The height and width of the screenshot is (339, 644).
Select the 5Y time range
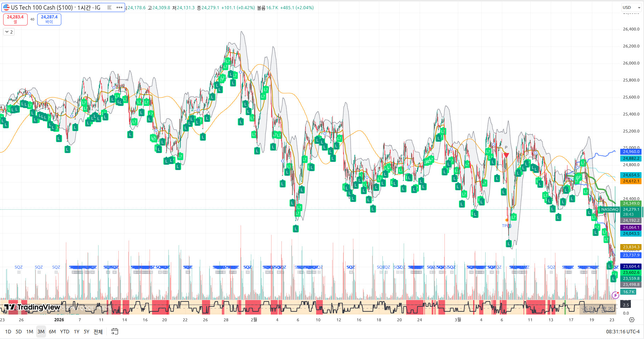tap(86, 332)
